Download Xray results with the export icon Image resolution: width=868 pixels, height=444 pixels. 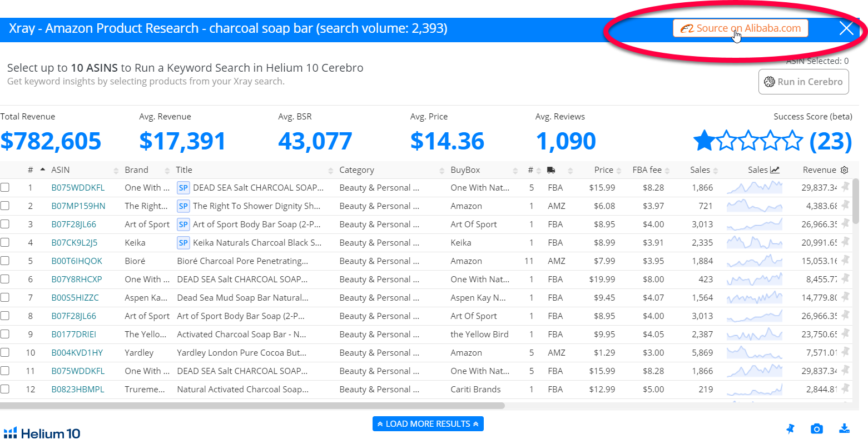coord(844,428)
